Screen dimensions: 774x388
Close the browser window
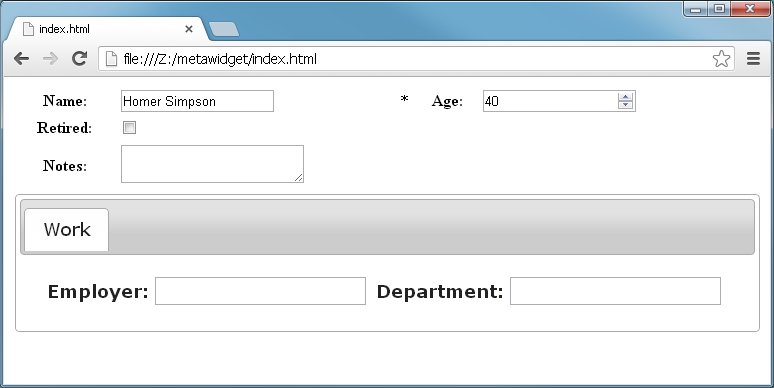point(750,9)
